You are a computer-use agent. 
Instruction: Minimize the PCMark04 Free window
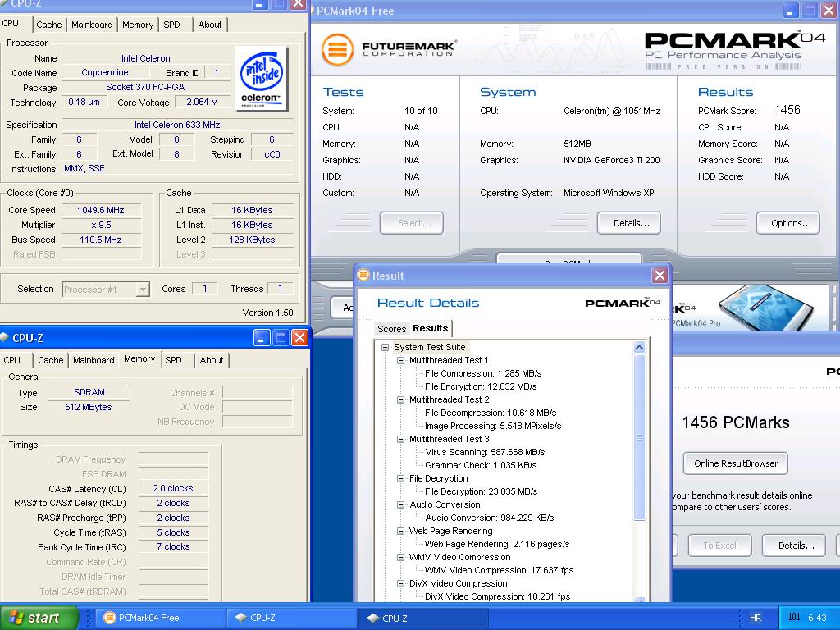pos(791,10)
